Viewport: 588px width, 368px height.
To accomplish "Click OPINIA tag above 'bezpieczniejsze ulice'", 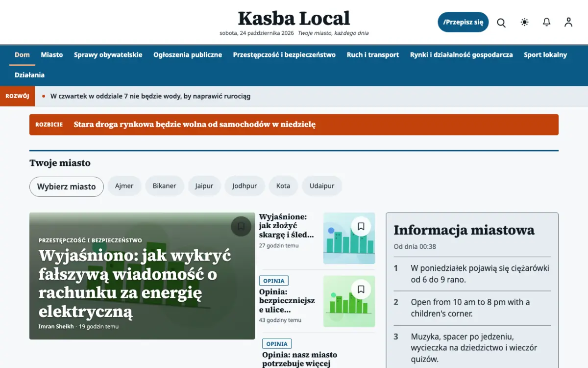I will pos(274,281).
